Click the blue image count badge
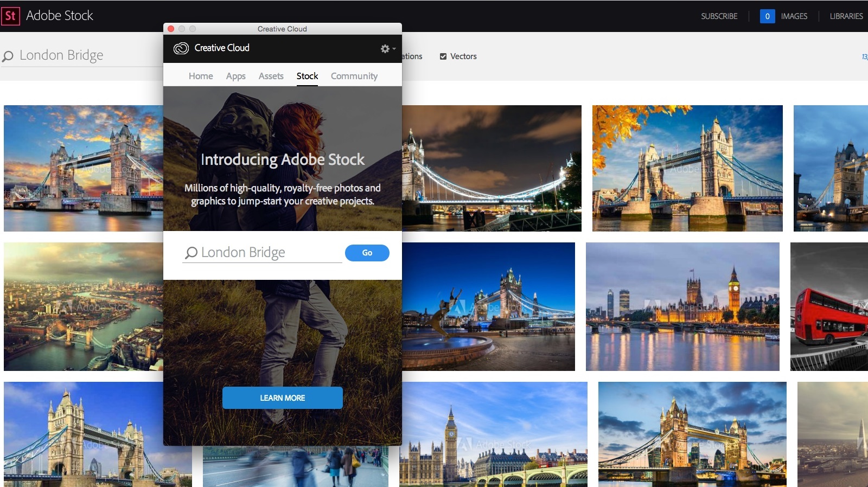The width and height of the screenshot is (868, 487). [767, 16]
